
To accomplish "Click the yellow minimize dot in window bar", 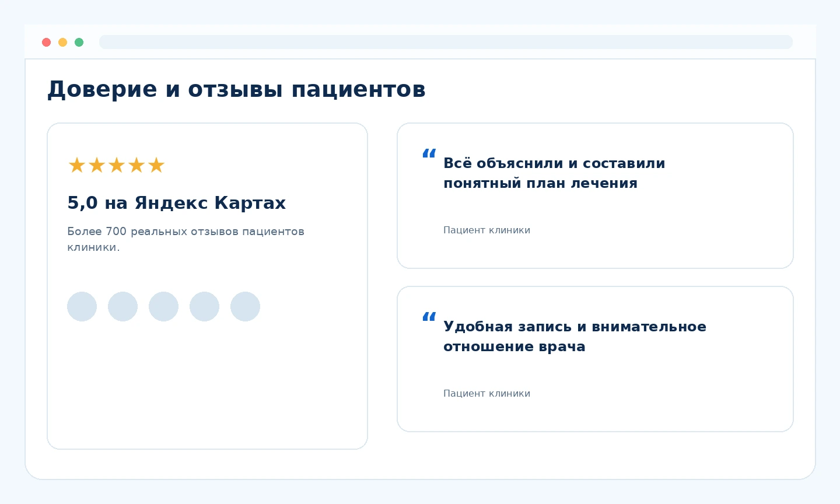I will click(x=63, y=42).
